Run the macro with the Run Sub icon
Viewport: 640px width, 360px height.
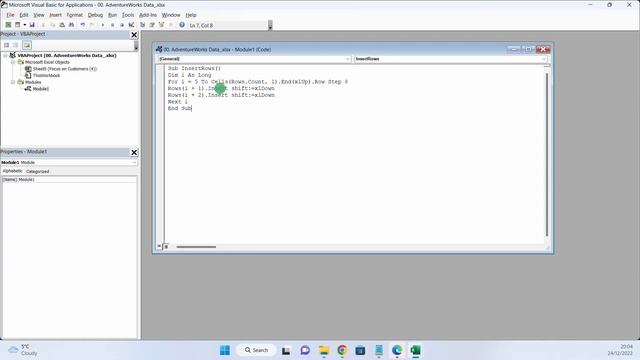[x=103, y=25]
